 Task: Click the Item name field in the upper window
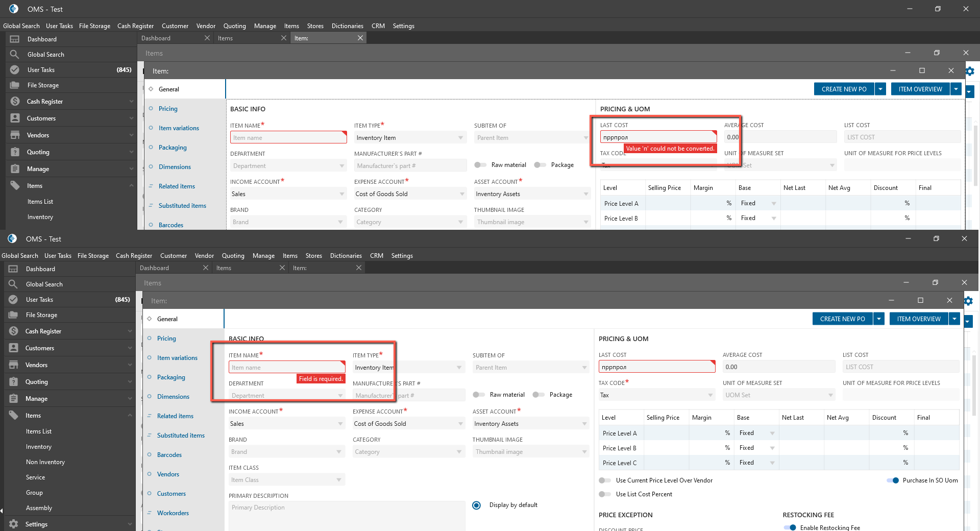(x=288, y=138)
